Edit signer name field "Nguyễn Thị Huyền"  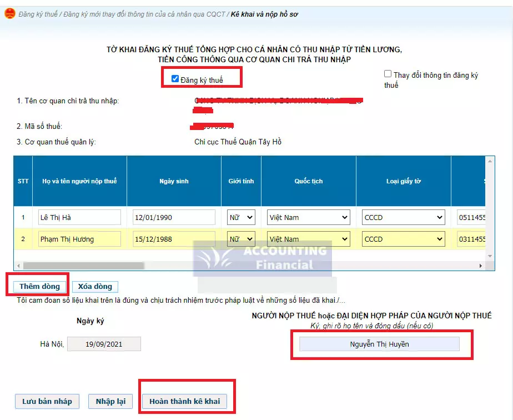(x=380, y=344)
